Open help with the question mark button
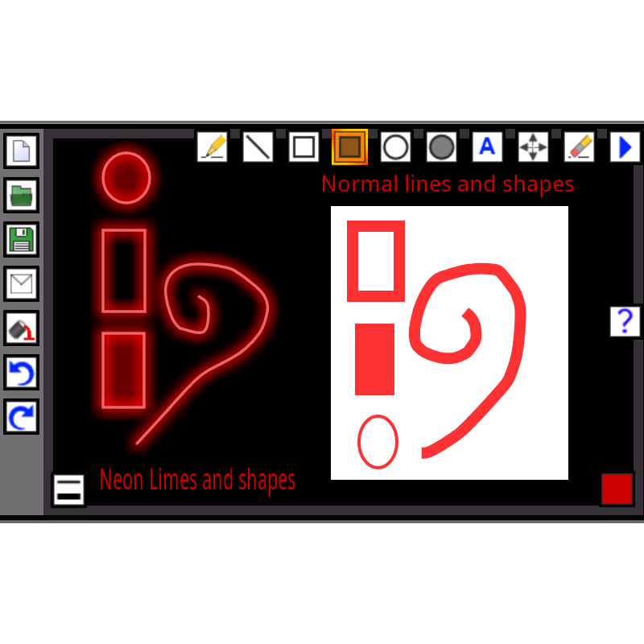This screenshot has height=644, width=644. (x=625, y=321)
